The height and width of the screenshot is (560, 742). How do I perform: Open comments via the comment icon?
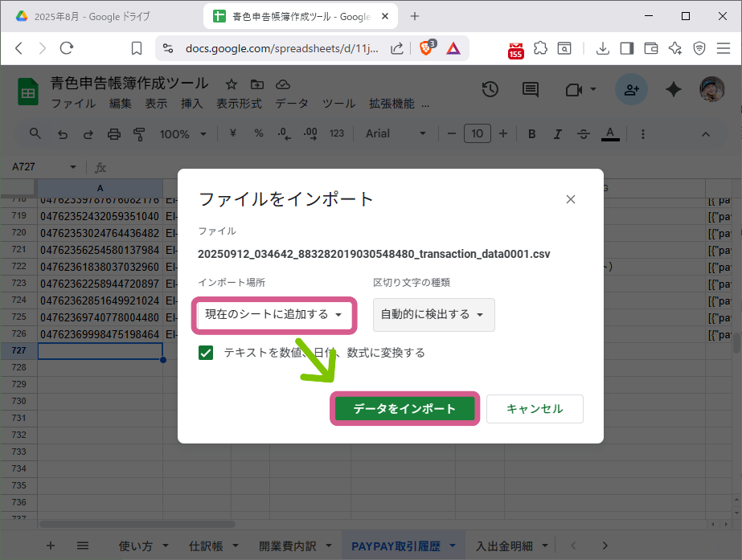point(530,89)
